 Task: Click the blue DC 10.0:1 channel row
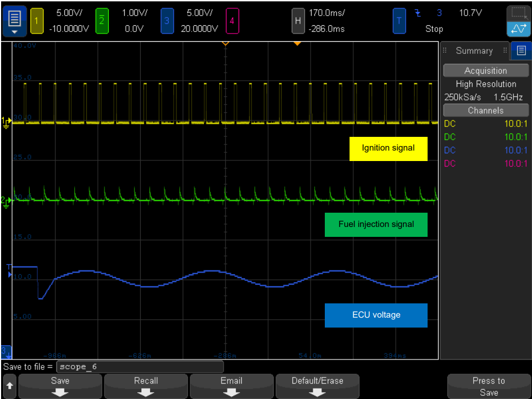[x=486, y=150]
